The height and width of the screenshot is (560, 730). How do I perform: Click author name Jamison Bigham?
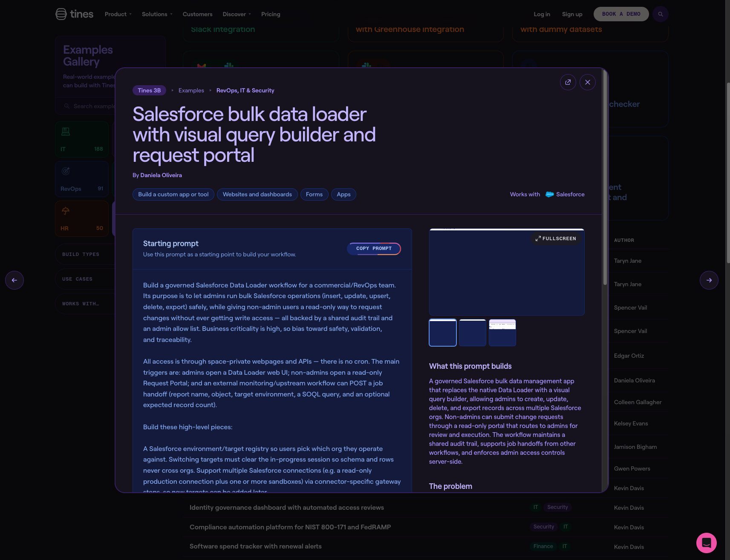click(x=635, y=447)
